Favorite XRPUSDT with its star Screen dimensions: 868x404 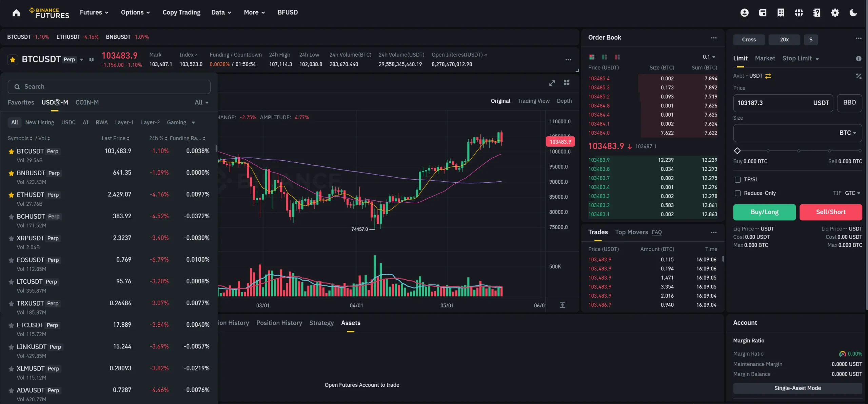coord(11,238)
